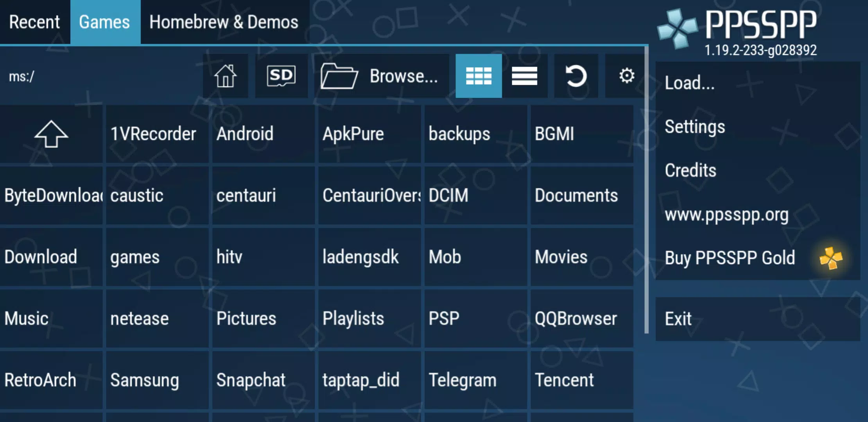868x422 pixels.
Task: Switch to list view layout
Action: point(524,76)
